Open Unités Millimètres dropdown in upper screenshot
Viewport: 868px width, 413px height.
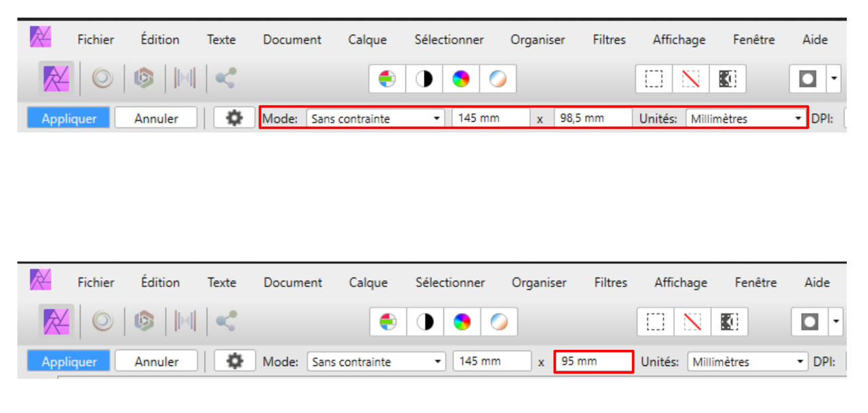pyautogui.click(x=746, y=118)
